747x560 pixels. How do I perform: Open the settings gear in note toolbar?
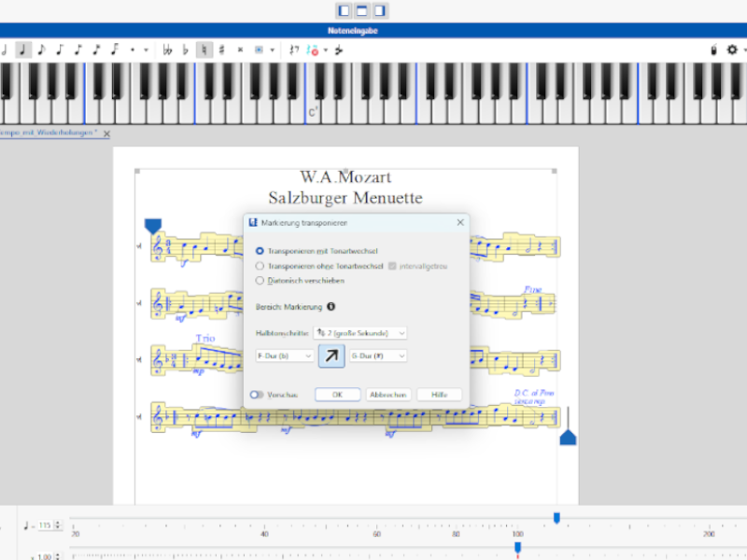732,49
